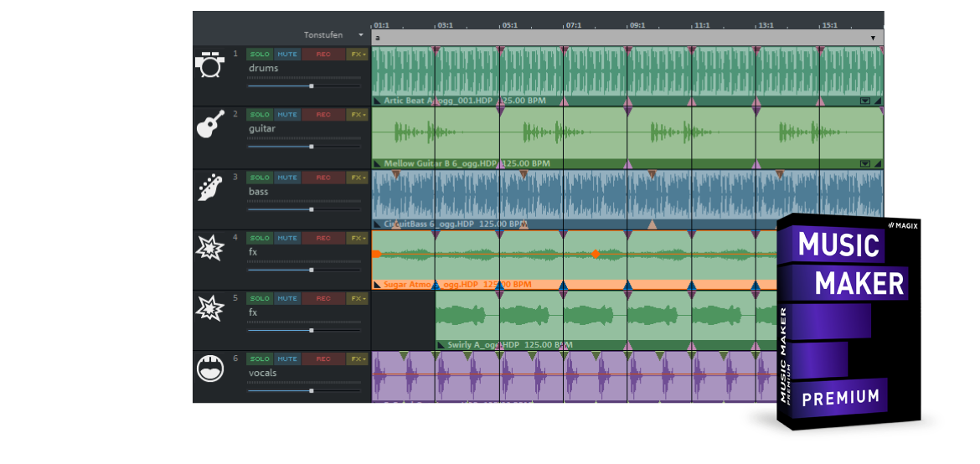Viewport: 980px width, 464px height.
Task: Click the 05:1 marker on the timeline ruler
Action: (509, 26)
